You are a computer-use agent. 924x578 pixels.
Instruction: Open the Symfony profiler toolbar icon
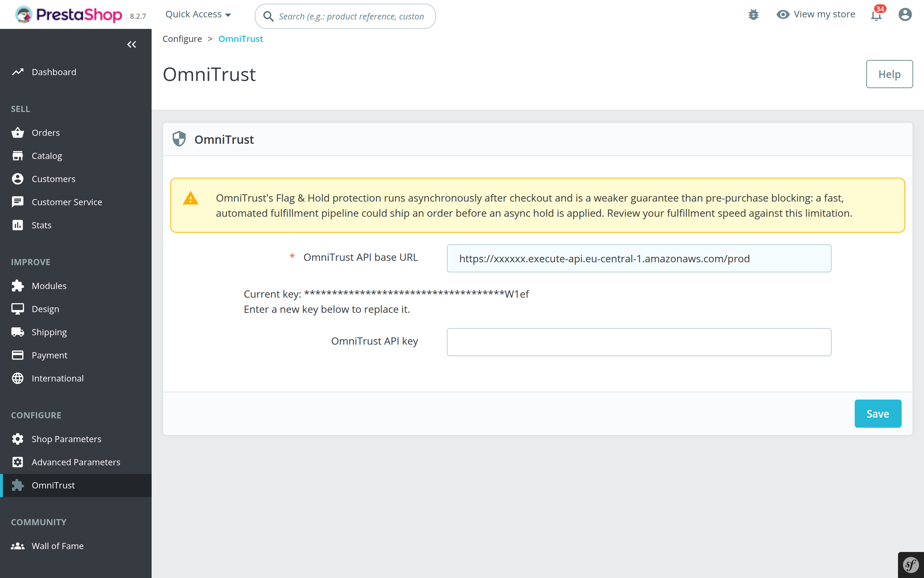tap(911, 565)
